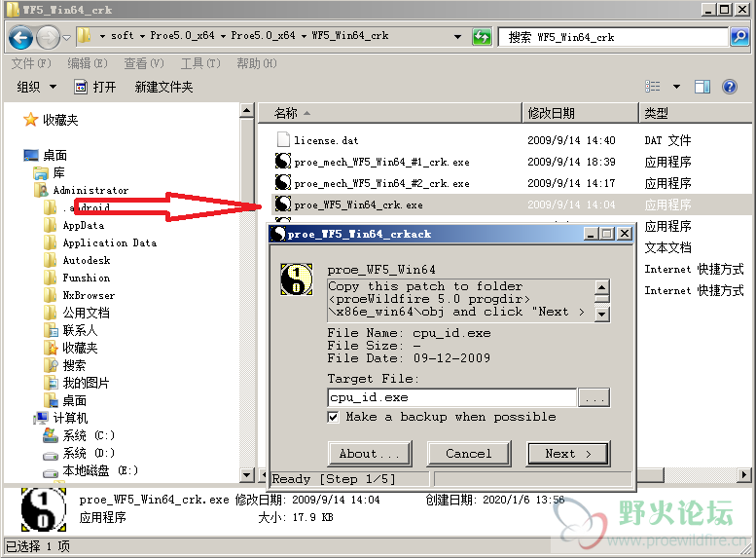Click icon of proe_mech_WF5_Win64_#2_crk.exe

(283, 182)
